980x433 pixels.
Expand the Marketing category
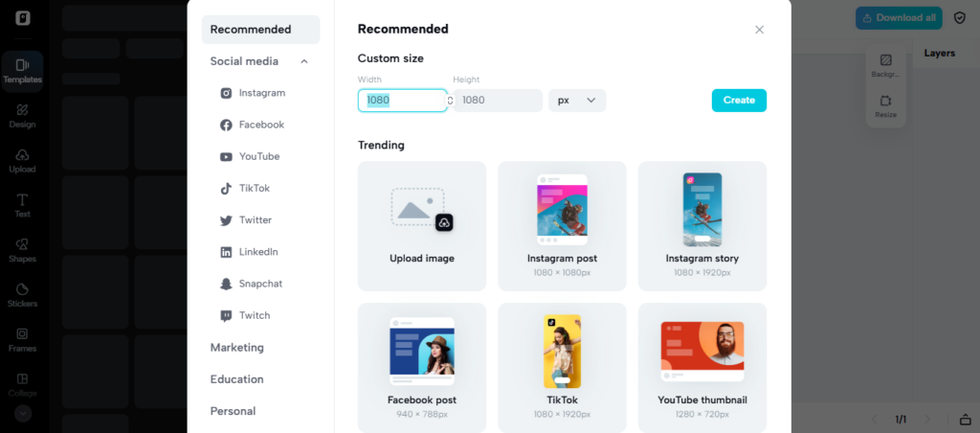tap(237, 348)
